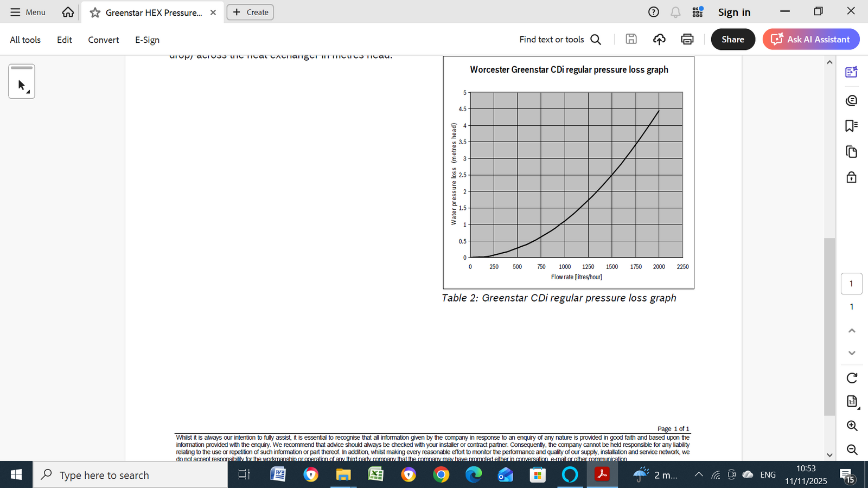This screenshot has width=868, height=488.
Task: Open notifications bell
Action: pyautogui.click(x=675, y=12)
